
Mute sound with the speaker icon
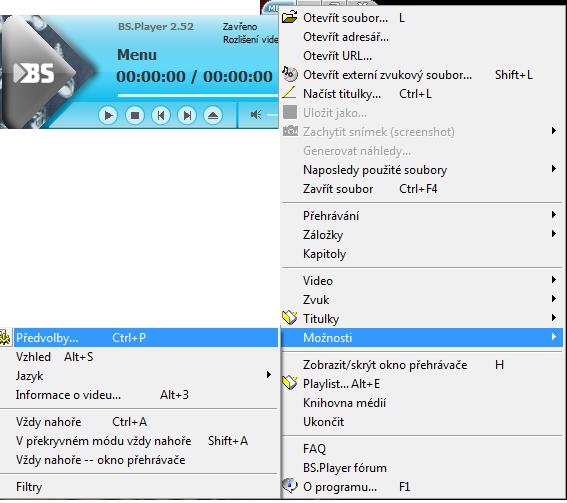[x=256, y=115]
